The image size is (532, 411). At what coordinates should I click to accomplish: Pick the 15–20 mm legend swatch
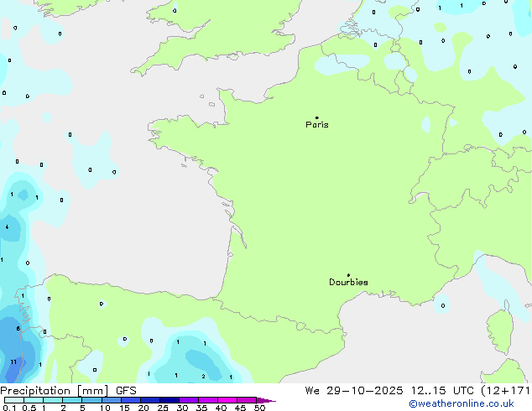click(130, 400)
